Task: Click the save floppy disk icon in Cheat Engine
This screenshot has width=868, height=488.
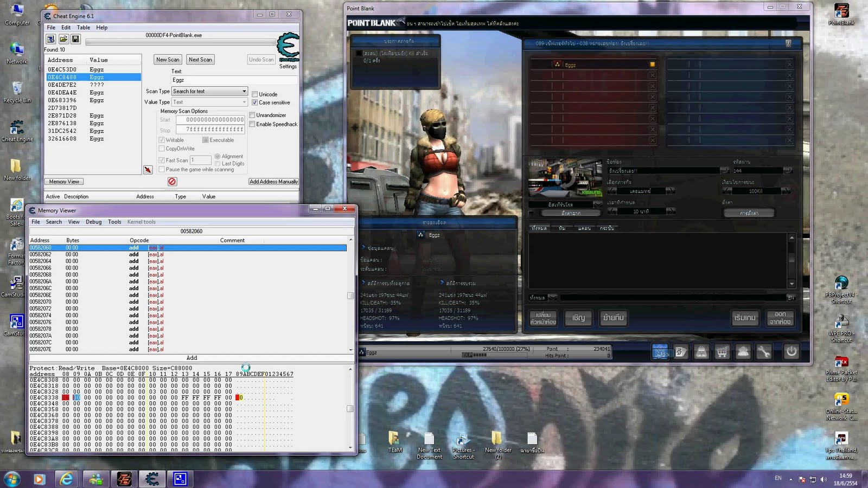Action: 75,39
